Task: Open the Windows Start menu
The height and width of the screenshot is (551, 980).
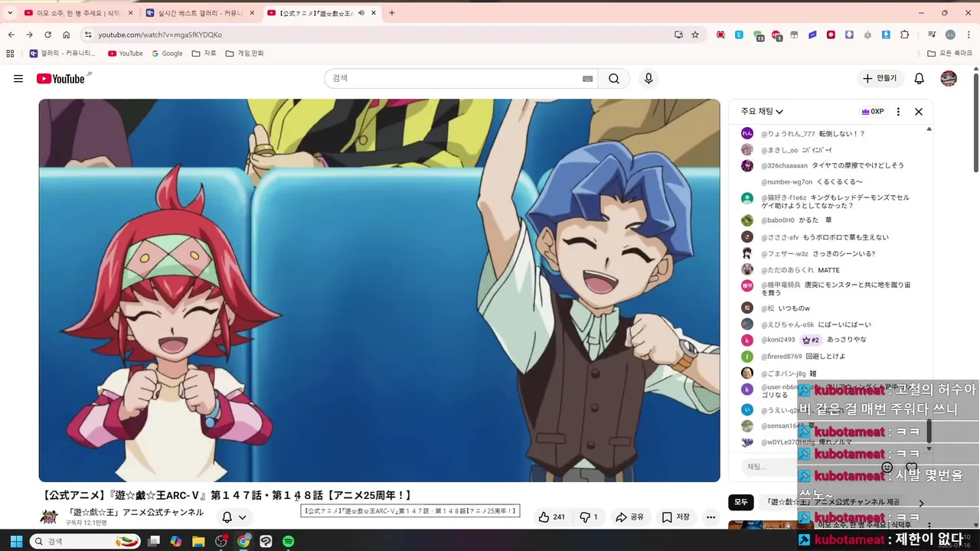Action: [15, 541]
